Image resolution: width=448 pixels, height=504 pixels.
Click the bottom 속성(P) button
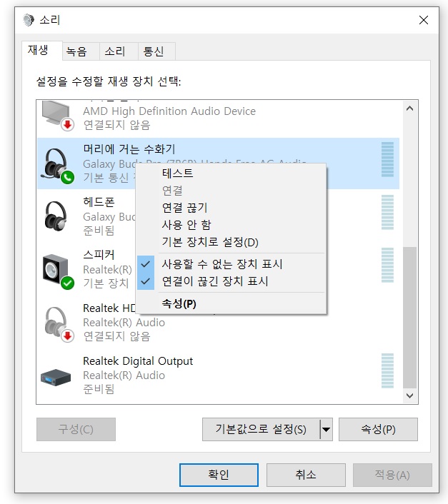[378, 430]
